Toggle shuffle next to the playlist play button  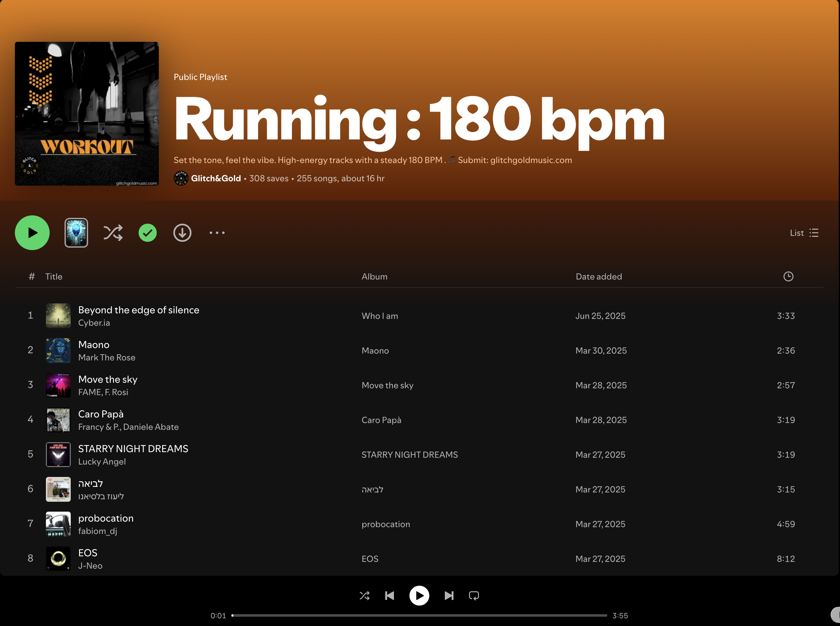click(113, 233)
